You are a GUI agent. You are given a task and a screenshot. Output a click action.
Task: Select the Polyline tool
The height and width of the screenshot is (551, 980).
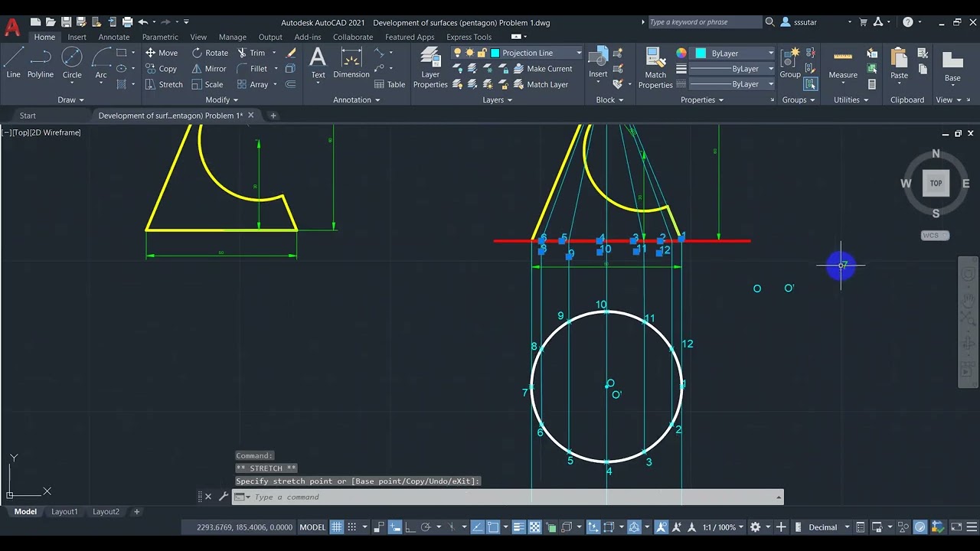pos(41,63)
